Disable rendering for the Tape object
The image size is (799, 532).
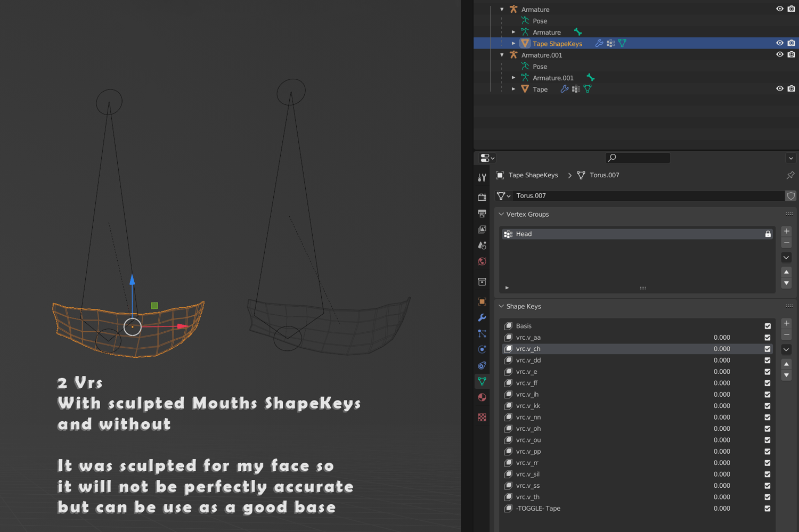(792, 88)
